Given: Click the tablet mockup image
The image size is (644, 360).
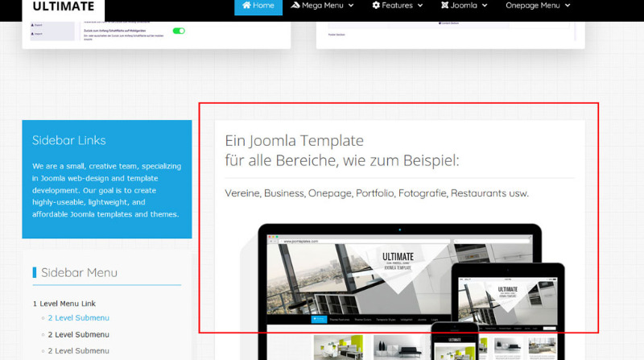Looking at the screenshot, I should [508, 306].
